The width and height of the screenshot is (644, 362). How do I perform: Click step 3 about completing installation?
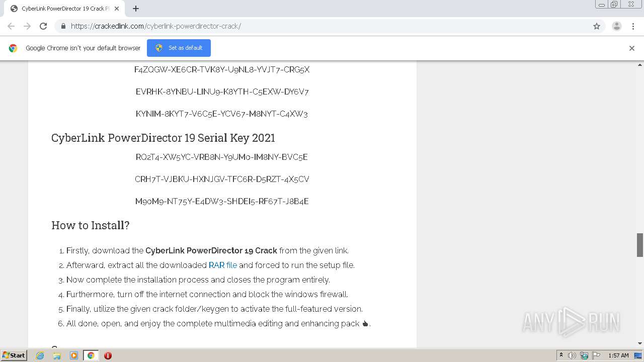pos(198,280)
